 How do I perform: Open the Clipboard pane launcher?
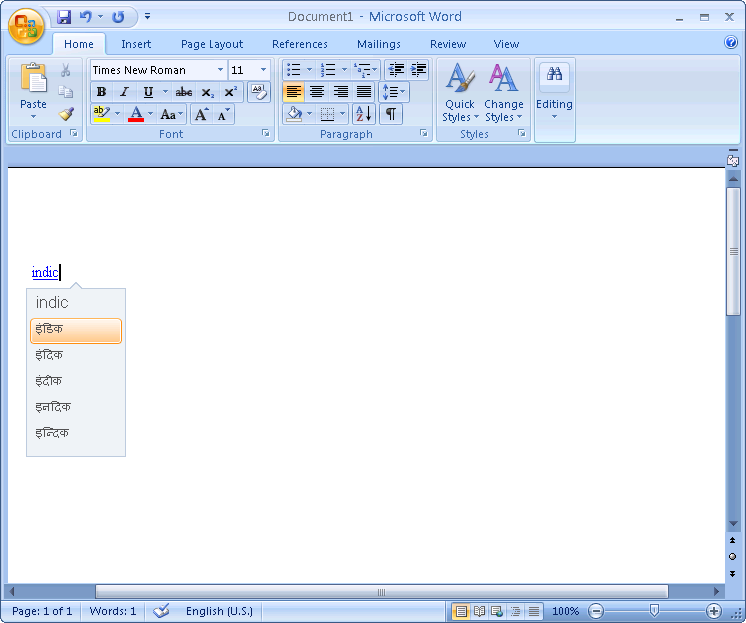tap(74, 133)
